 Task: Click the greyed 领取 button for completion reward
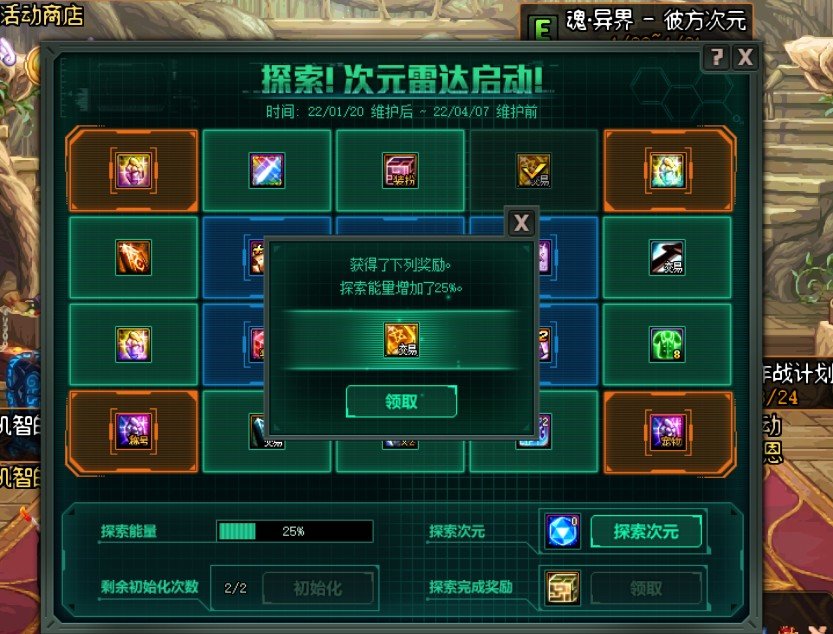[x=646, y=588]
